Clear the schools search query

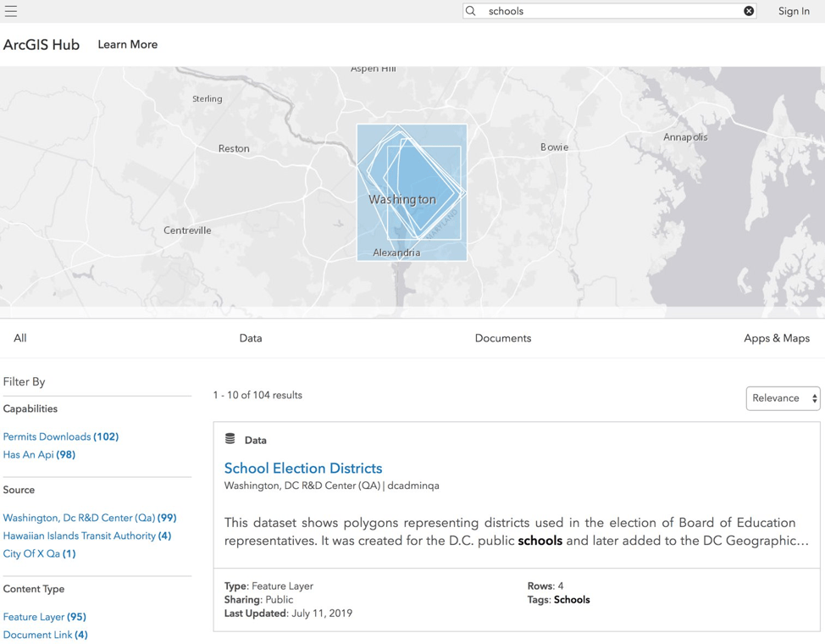click(x=749, y=10)
